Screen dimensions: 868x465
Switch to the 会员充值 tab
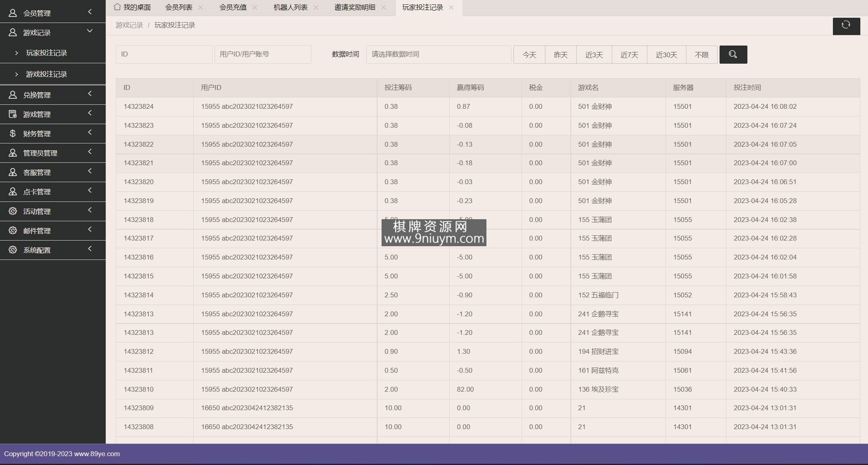pos(233,7)
